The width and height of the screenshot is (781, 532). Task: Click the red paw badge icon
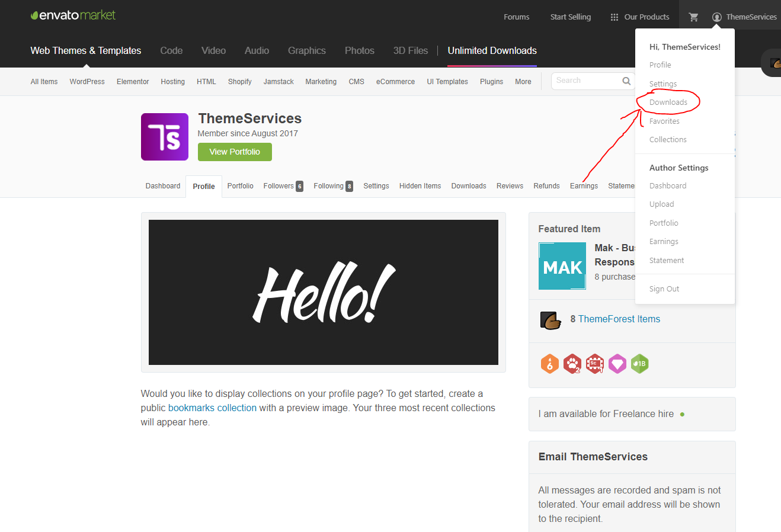tap(572, 364)
